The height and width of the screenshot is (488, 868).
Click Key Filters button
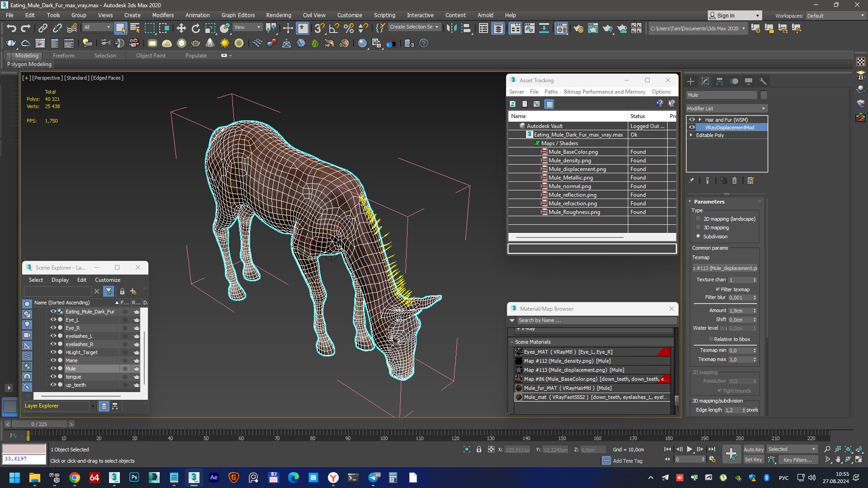click(x=797, y=460)
